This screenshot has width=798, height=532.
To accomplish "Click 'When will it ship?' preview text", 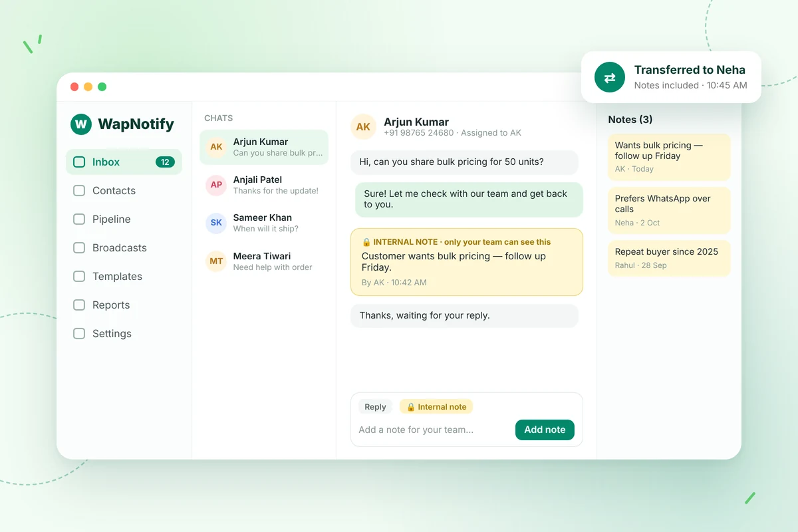I will tap(266, 229).
